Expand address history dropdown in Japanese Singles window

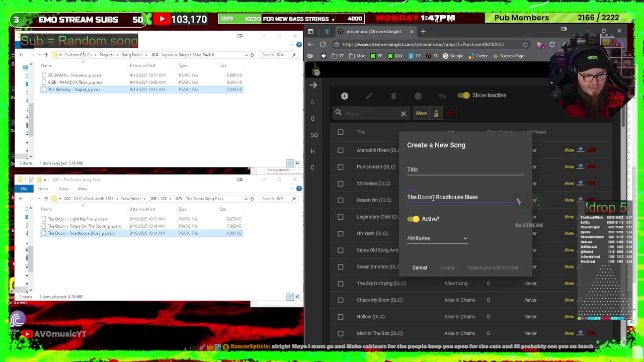(x=246, y=55)
